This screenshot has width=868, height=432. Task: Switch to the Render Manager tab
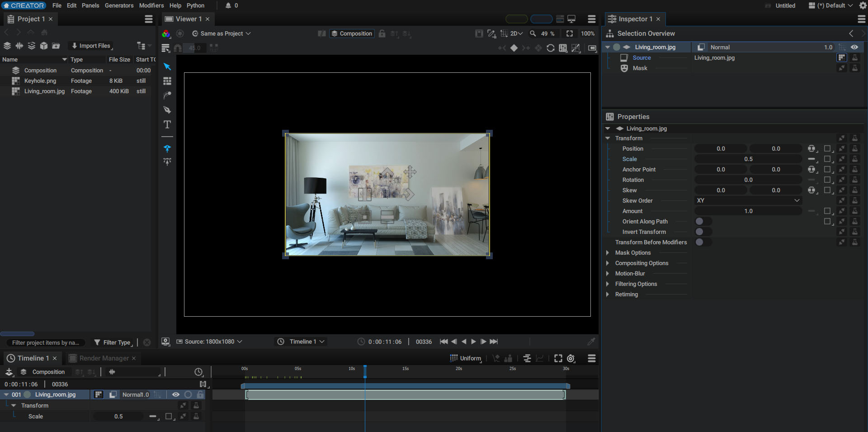[x=102, y=358]
